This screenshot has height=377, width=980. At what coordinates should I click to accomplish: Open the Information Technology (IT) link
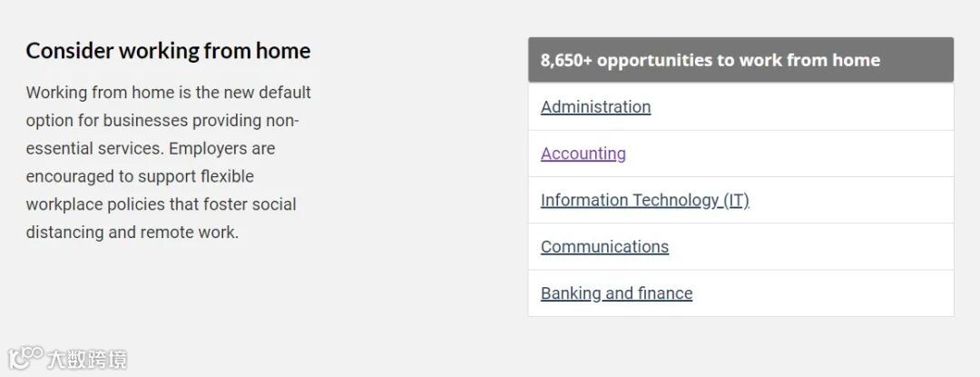pos(644,200)
